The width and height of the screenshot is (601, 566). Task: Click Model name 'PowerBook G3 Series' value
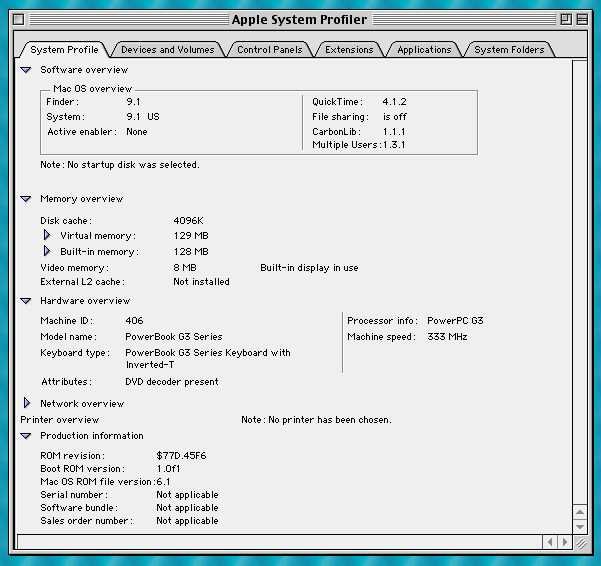coord(174,336)
